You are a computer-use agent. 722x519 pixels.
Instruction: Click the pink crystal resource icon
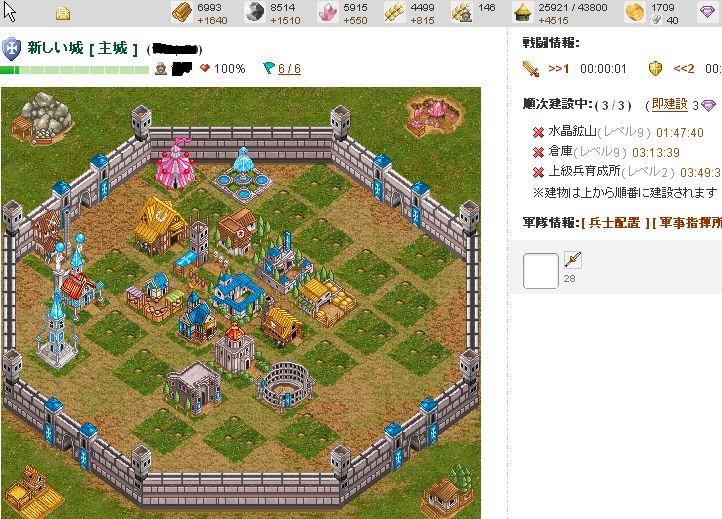coord(327,13)
